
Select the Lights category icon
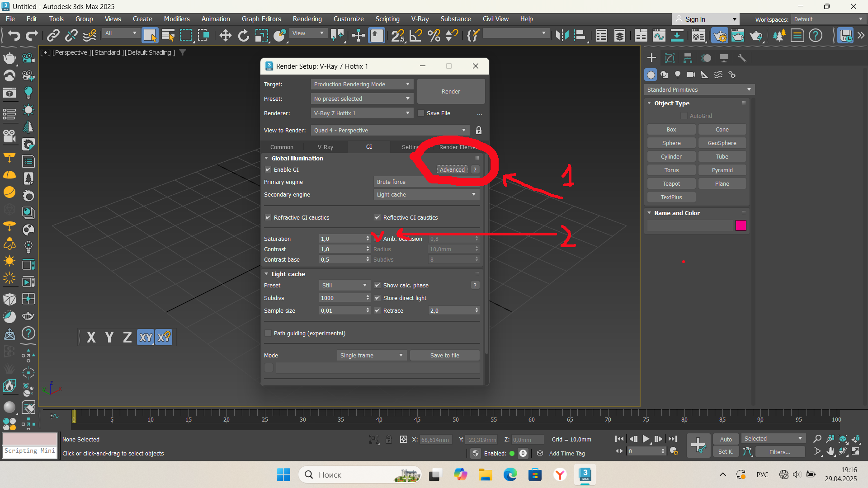[678, 75]
